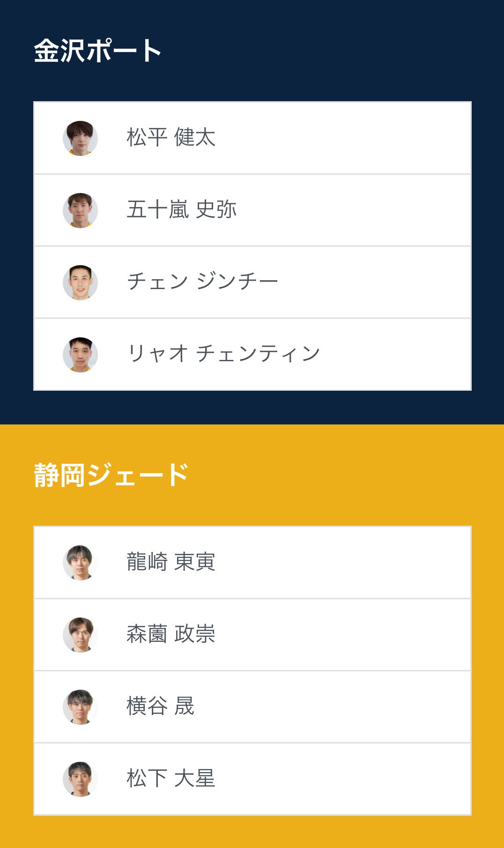Click the avatar photo beside 松平 健太
The image size is (504, 848).
click(80, 138)
